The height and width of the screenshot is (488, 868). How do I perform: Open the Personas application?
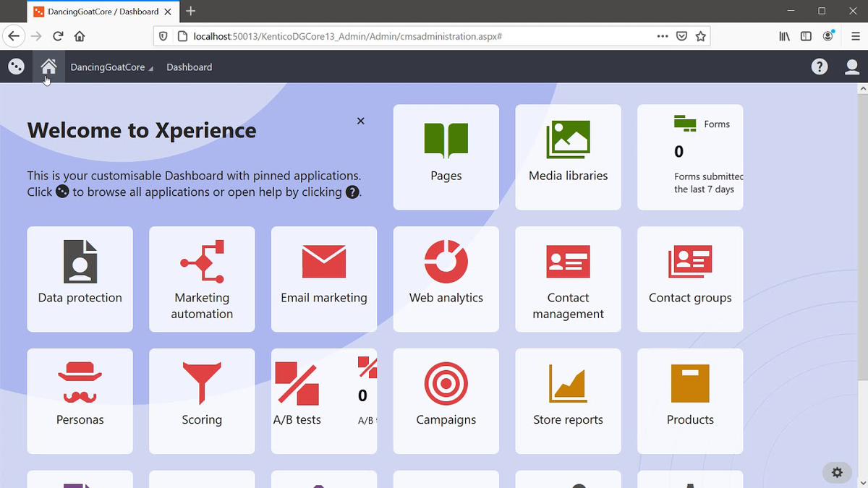[80, 401]
